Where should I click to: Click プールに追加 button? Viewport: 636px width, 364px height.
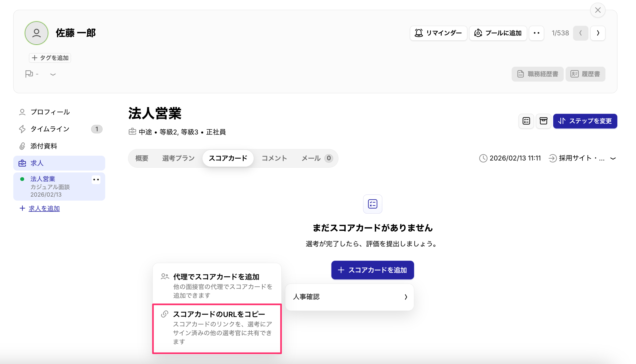[498, 33]
